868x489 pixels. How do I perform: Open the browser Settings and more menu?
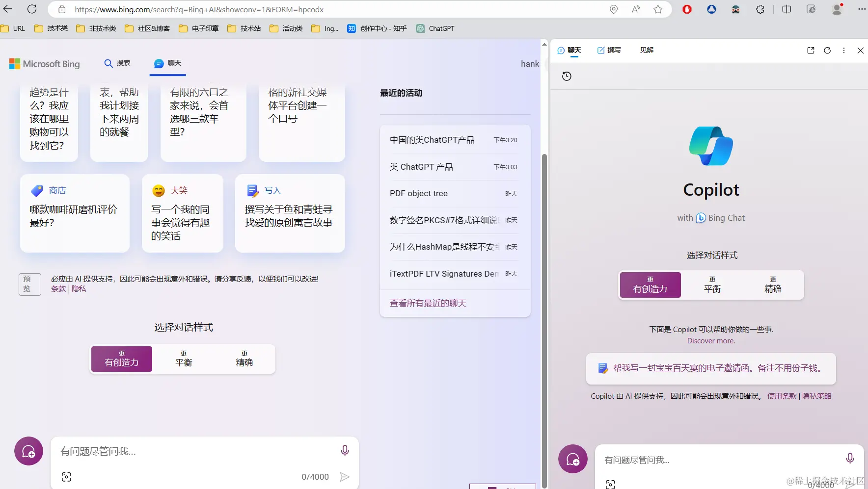pyautogui.click(x=862, y=9)
